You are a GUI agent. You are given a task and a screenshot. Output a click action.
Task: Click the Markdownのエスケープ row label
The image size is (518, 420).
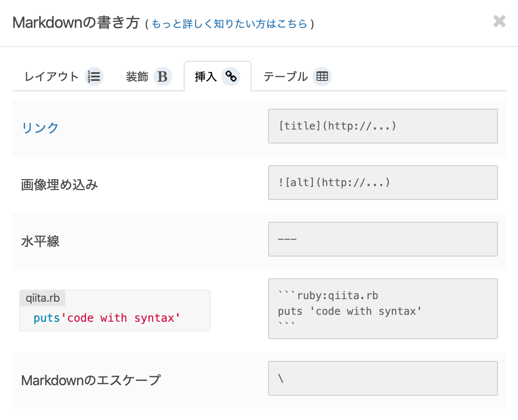coord(91,380)
